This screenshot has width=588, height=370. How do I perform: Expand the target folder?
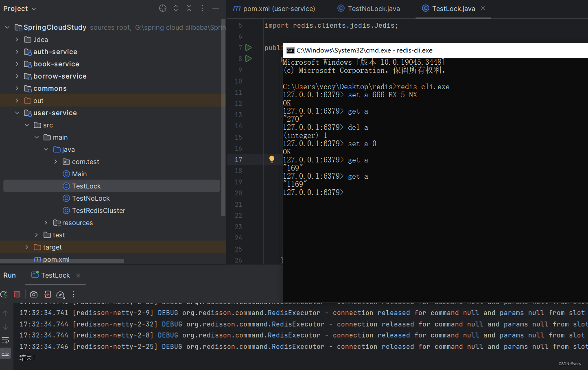point(27,247)
